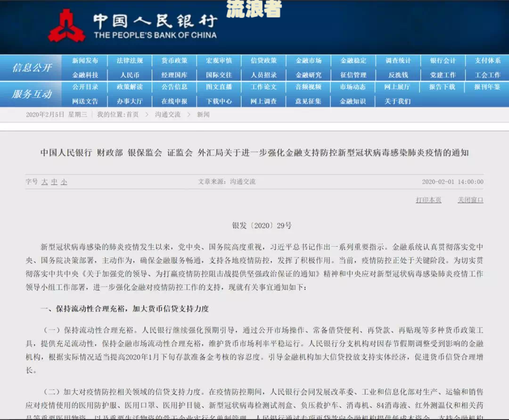509x420 pixels.
Task: Open 公开目录 under 服务互动
Action: [85, 87]
